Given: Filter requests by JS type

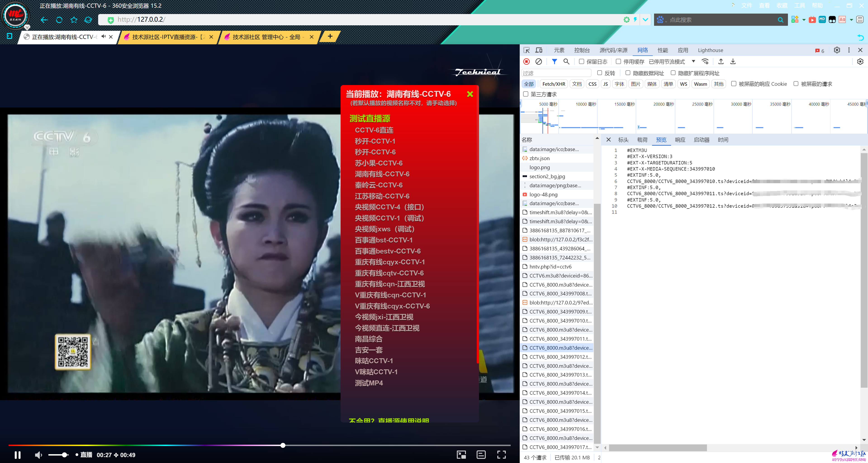Looking at the screenshot, I should click(605, 84).
